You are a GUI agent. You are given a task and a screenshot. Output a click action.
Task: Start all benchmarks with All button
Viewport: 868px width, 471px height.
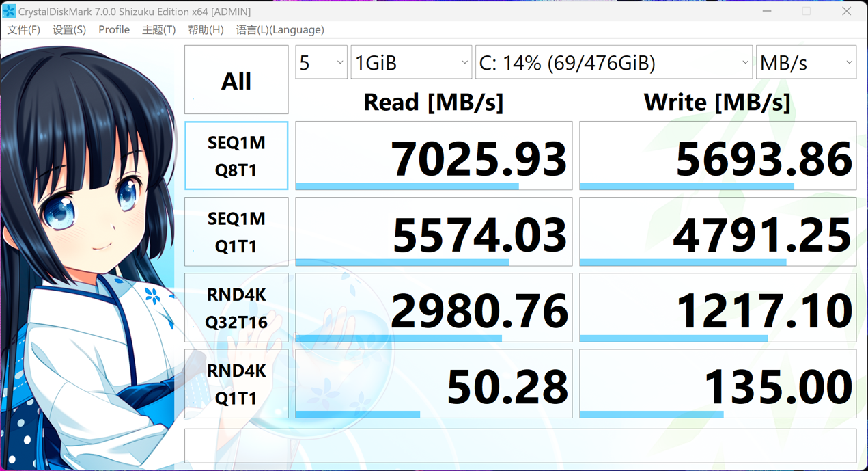[x=236, y=80]
